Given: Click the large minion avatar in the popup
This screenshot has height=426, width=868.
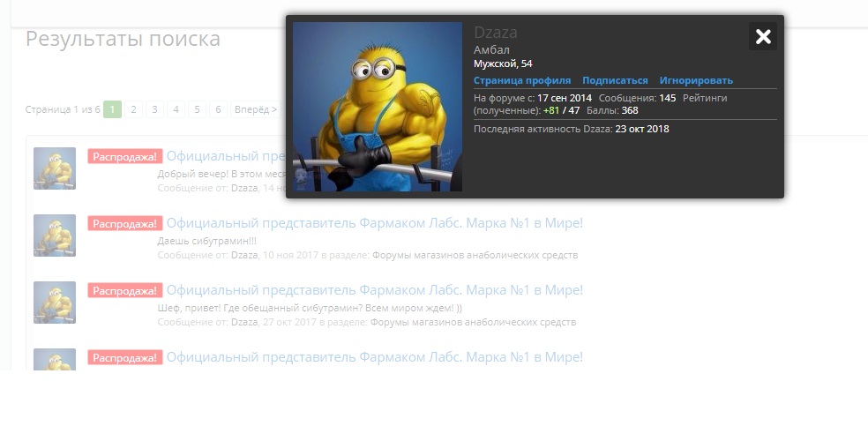Looking at the screenshot, I should click(x=378, y=107).
